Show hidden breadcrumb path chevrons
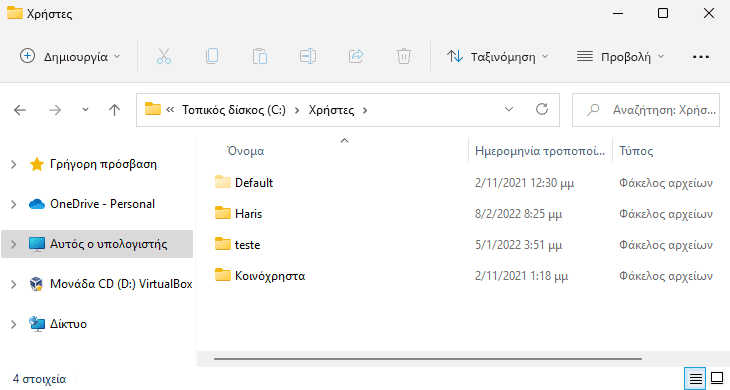Viewport: 730px width, 390px height. (170, 110)
